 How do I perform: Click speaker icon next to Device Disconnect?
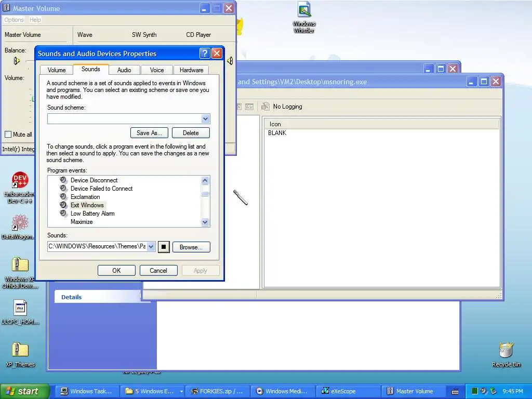(x=63, y=180)
